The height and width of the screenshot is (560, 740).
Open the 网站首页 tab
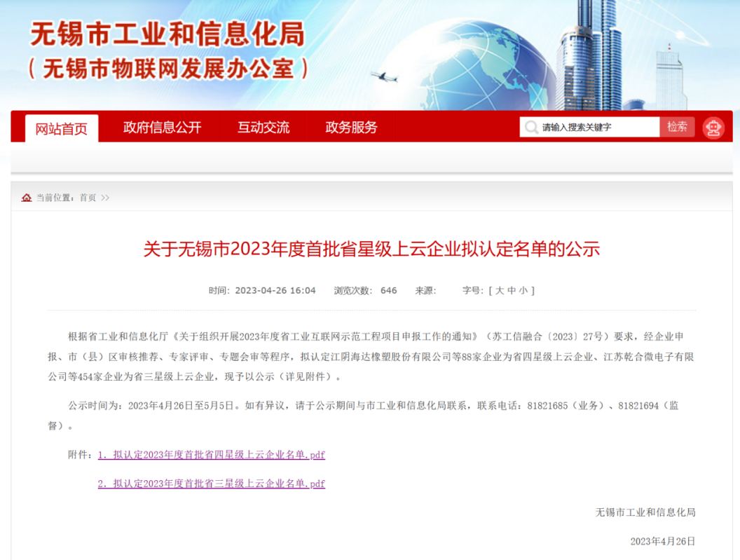[x=62, y=128]
